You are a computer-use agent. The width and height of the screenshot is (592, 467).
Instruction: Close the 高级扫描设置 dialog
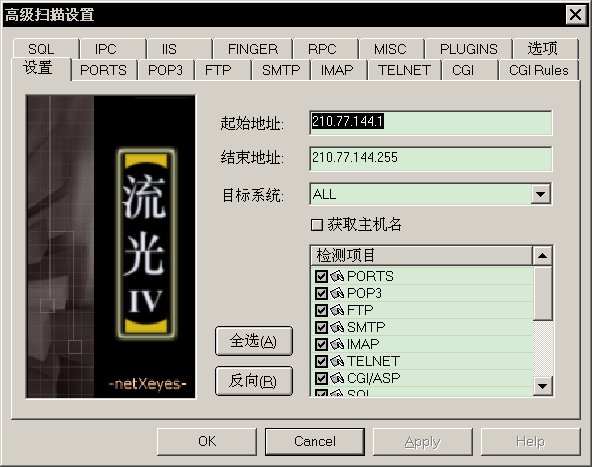576,15
